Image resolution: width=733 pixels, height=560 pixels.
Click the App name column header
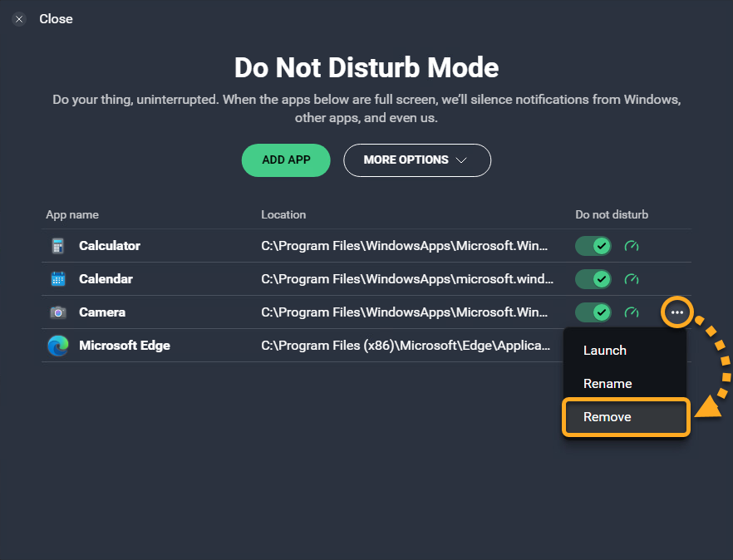(x=72, y=214)
